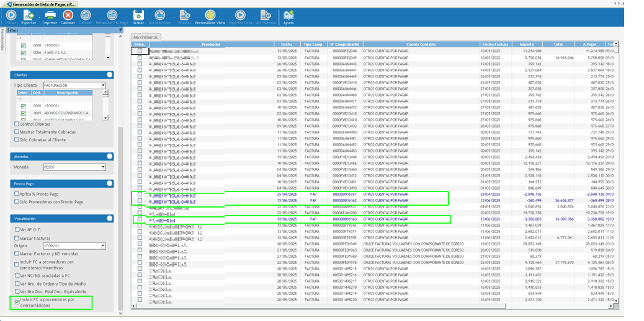Open the Tipo Cliente dropdown

[x=103, y=86]
